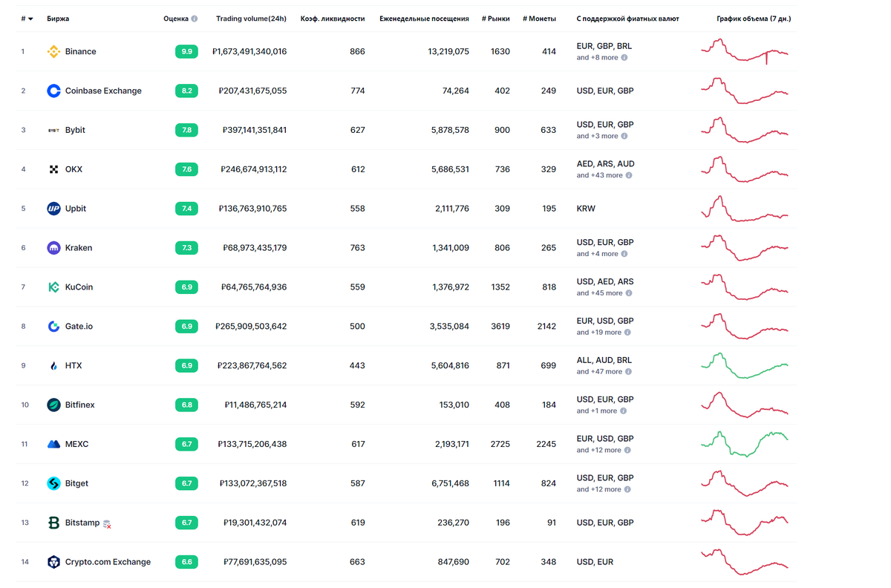Expand 'and +19 more' for Gate.io
This screenshot has height=588, width=891.
click(598, 333)
